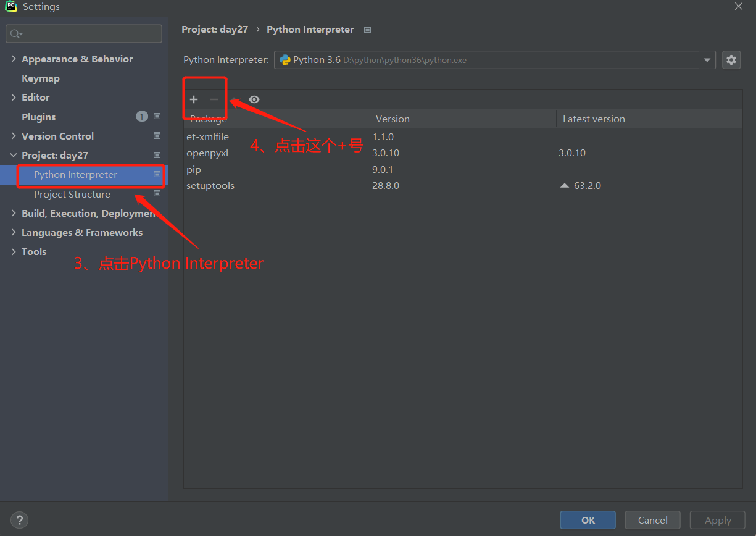Click the Tools item in sidebar
The height and width of the screenshot is (536, 756).
point(34,251)
